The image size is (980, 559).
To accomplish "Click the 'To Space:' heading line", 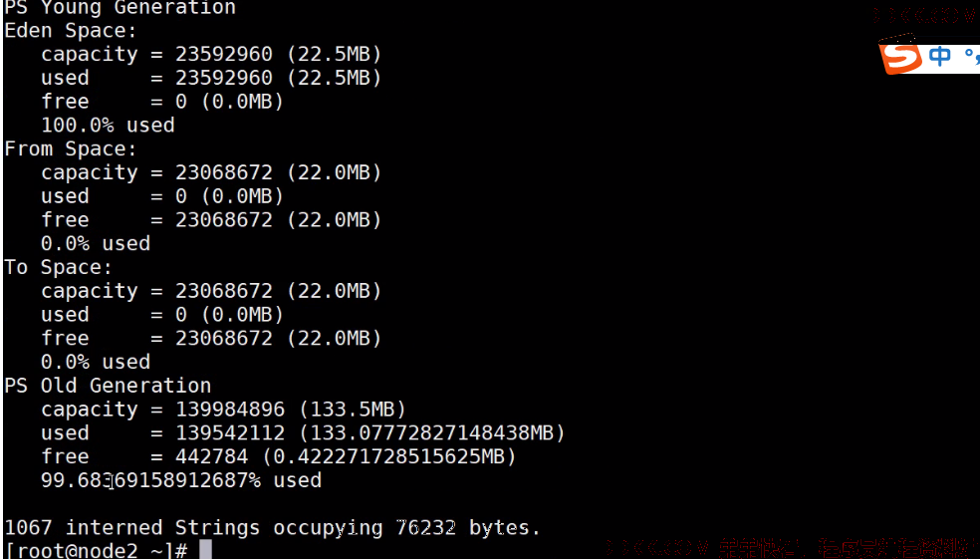I will (x=58, y=267).
